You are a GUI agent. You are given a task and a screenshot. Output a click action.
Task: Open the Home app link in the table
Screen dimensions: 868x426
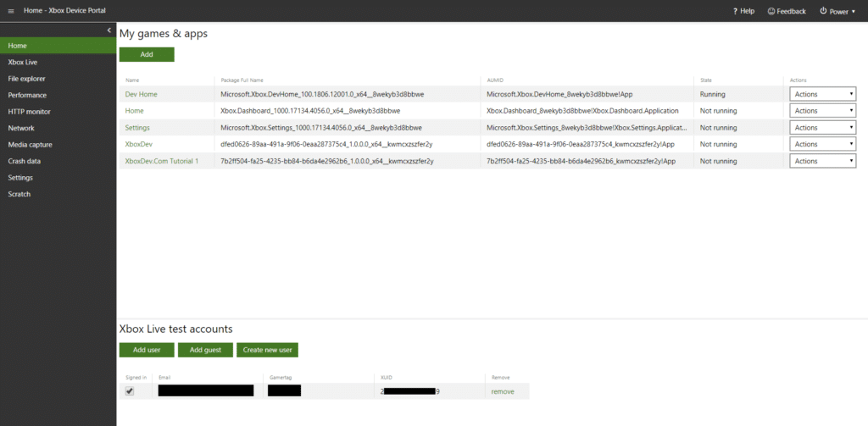pos(134,111)
